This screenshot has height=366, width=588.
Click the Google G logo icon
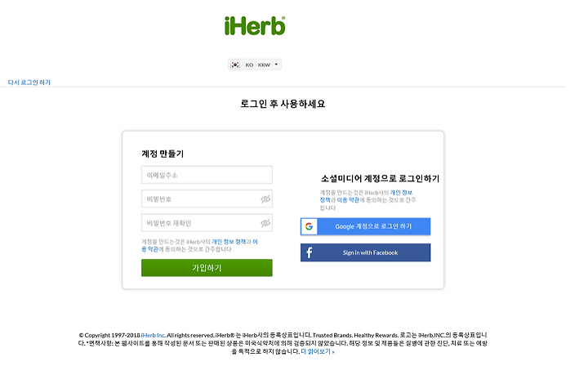(309, 226)
